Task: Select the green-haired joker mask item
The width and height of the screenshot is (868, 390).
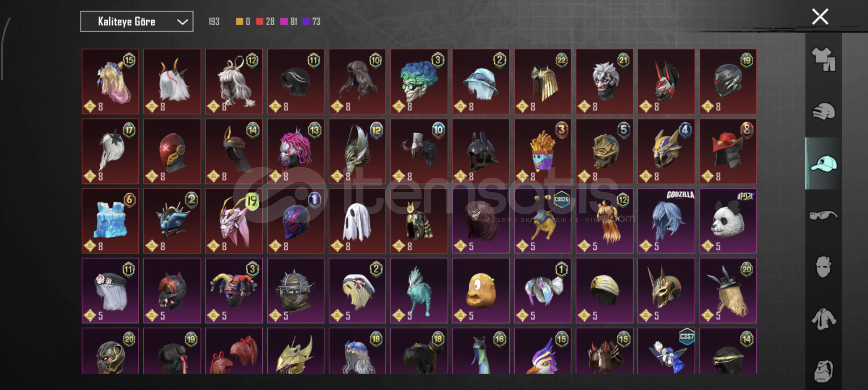Action: pyautogui.click(x=419, y=82)
